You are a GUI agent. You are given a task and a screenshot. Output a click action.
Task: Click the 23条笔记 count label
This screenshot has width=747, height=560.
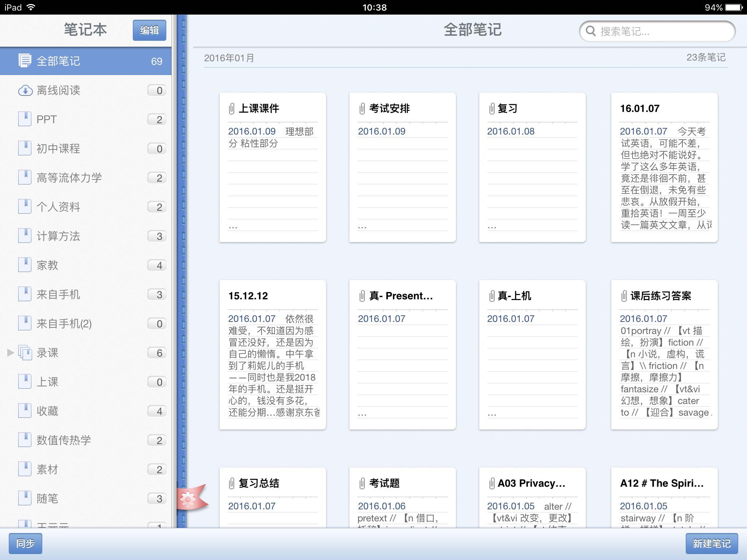[706, 57]
